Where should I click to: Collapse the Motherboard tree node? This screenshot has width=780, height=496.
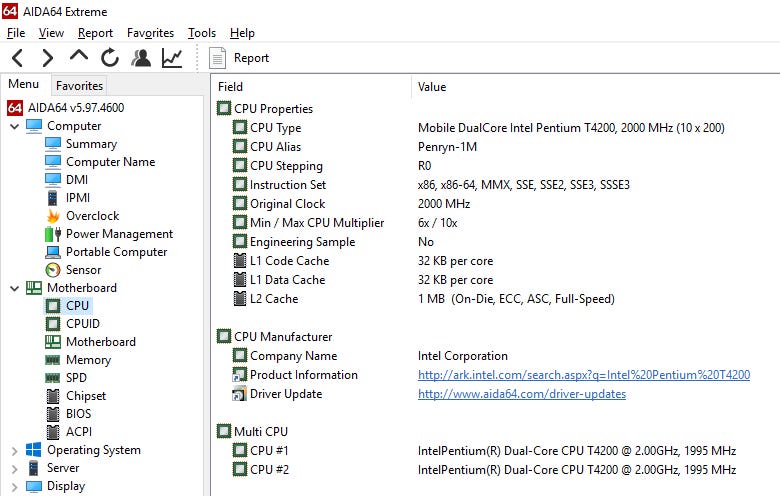coord(14,288)
